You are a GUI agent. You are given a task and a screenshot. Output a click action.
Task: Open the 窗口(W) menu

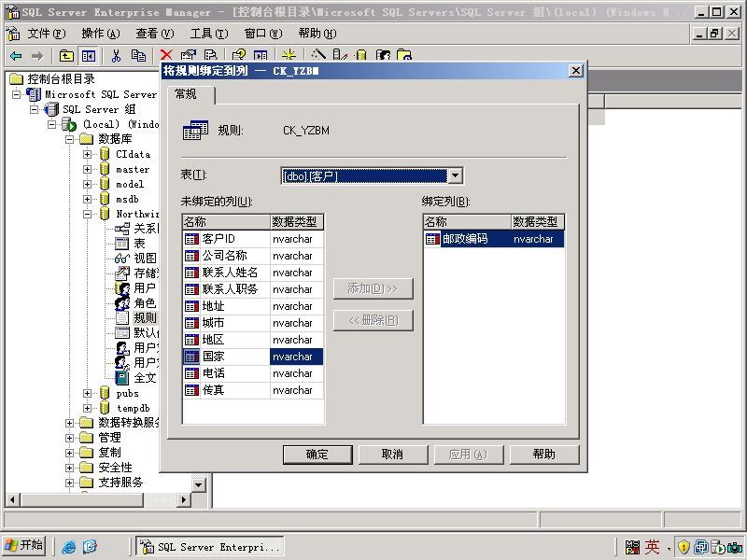point(263,34)
